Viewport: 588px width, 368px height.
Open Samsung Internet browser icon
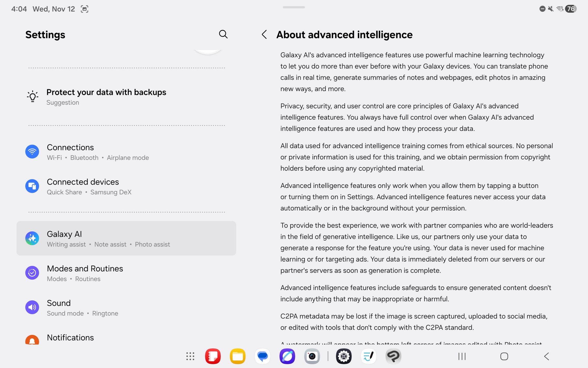(x=287, y=356)
